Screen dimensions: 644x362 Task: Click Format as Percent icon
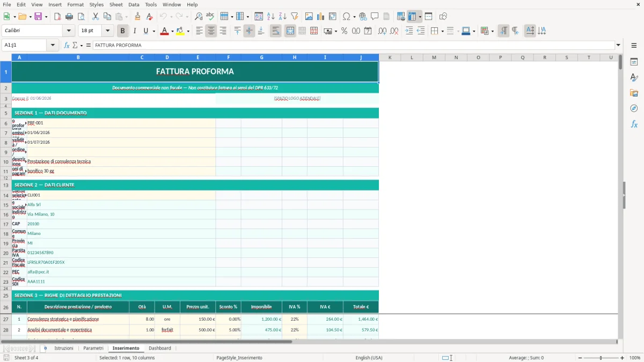coord(344,31)
